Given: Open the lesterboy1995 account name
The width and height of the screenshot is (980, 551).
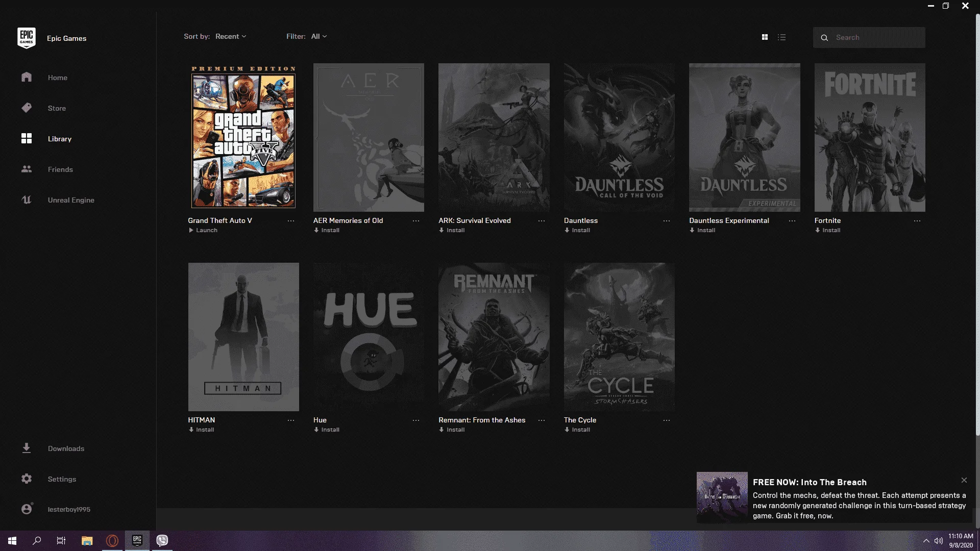Looking at the screenshot, I should pos(69,509).
